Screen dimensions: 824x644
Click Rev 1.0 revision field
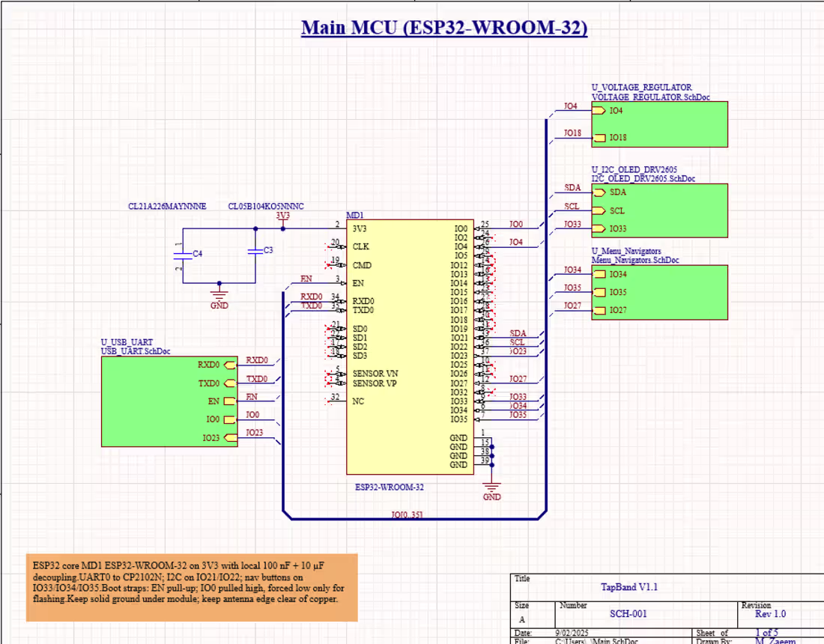pos(770,613)
